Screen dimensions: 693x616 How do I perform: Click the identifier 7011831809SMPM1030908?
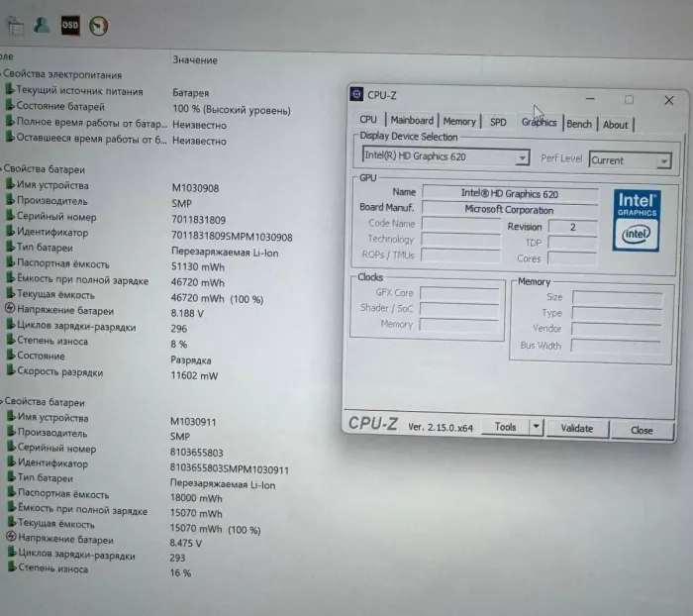coord(232,237)
